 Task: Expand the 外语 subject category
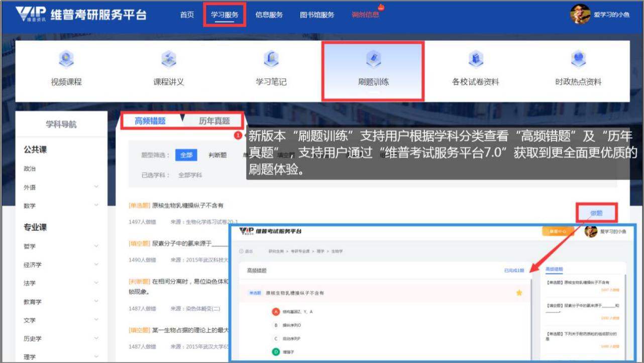point(96,187)
